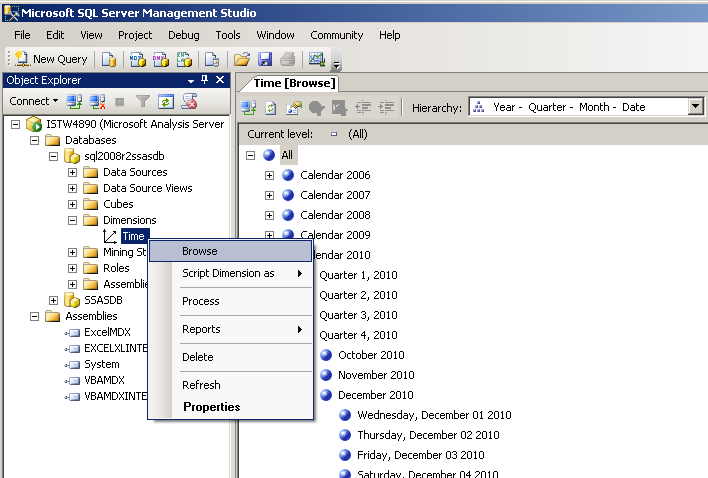
Task: Pin the Object Explorer panel
Action: tap(205, 80)
